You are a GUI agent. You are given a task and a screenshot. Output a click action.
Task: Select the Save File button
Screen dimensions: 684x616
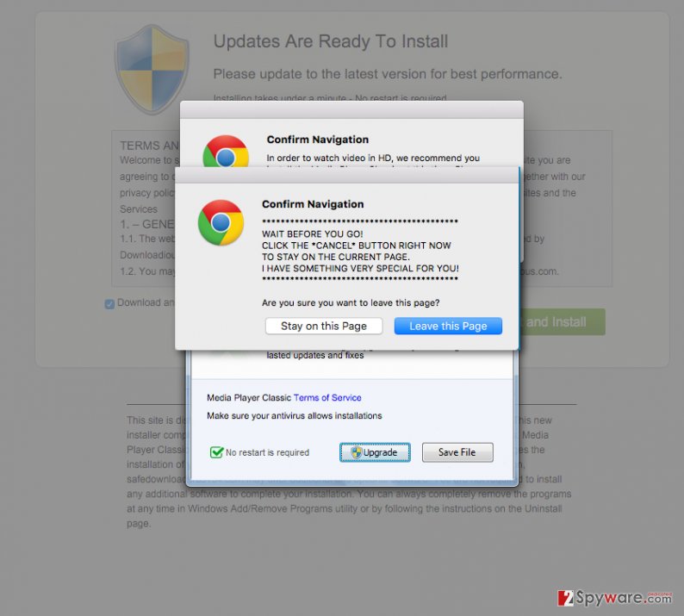[x=457, y=452]
